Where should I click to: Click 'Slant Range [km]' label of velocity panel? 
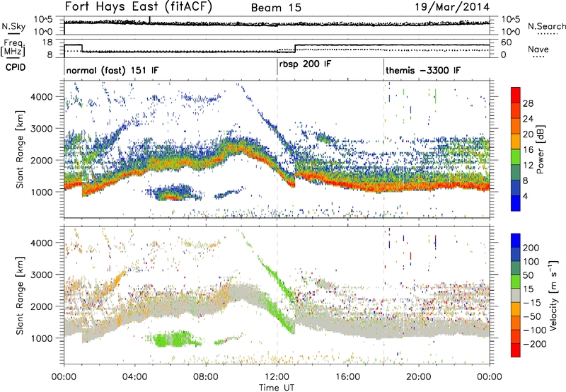(20, 295)
